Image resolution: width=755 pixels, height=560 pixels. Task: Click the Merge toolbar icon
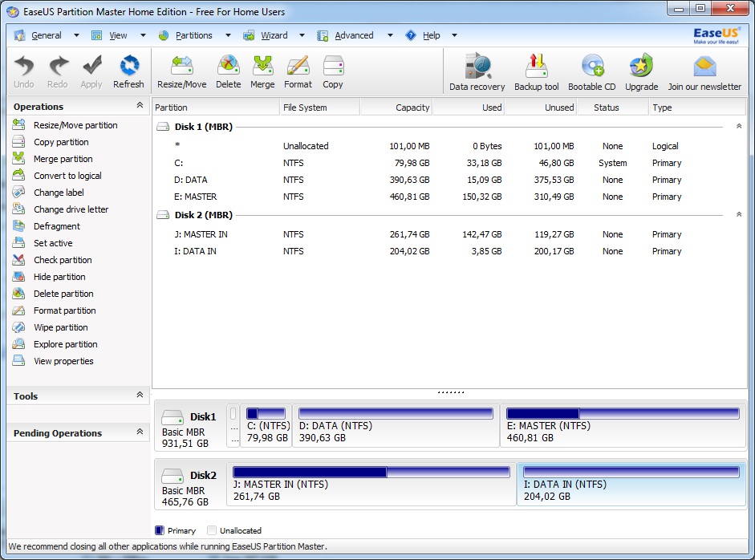coord(262,66)
